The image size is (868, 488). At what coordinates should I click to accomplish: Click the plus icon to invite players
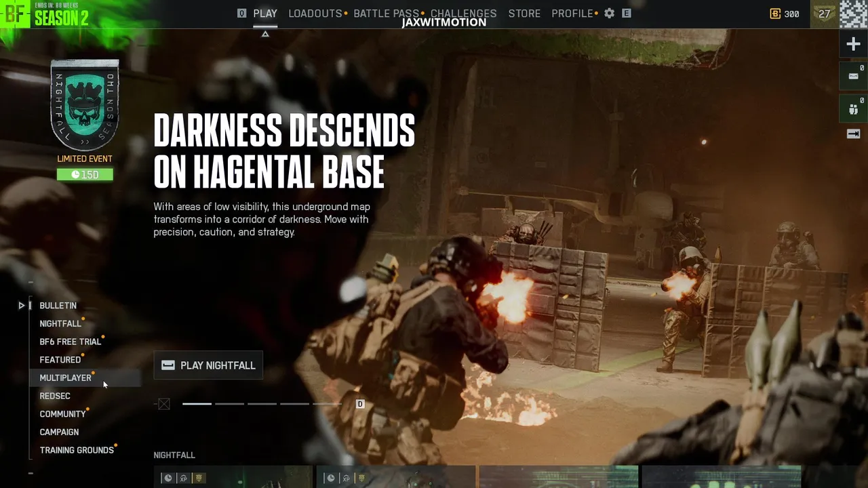853,45
